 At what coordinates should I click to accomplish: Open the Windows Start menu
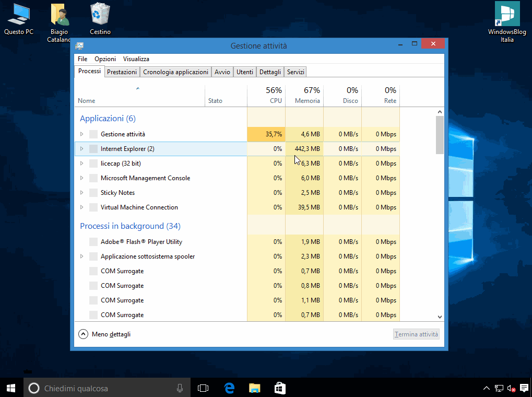click(11, 388)
